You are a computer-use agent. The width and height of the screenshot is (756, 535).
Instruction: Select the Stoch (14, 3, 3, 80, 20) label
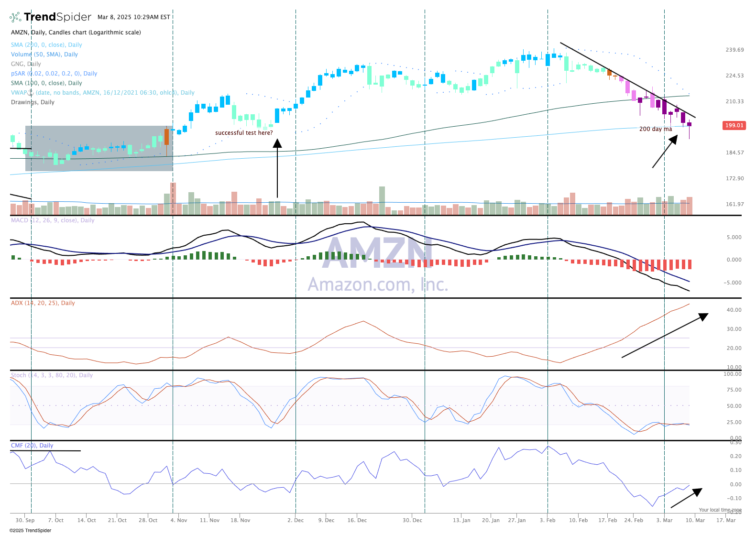[52, 375]
